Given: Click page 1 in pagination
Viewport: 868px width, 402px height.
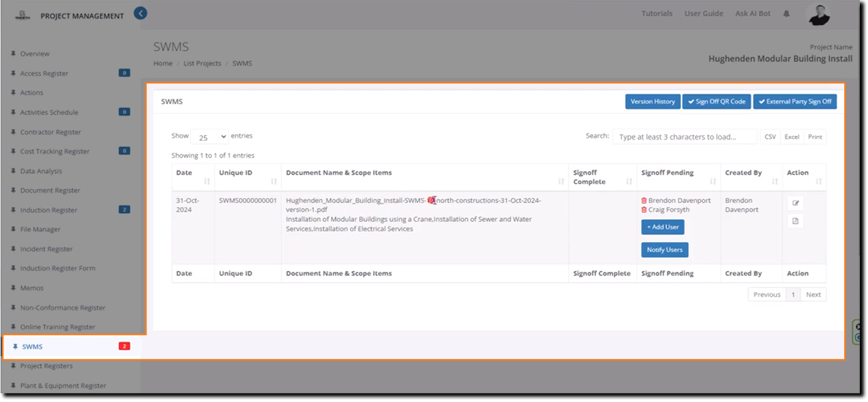Looking at the screenshot, I should tap(793, 294).
